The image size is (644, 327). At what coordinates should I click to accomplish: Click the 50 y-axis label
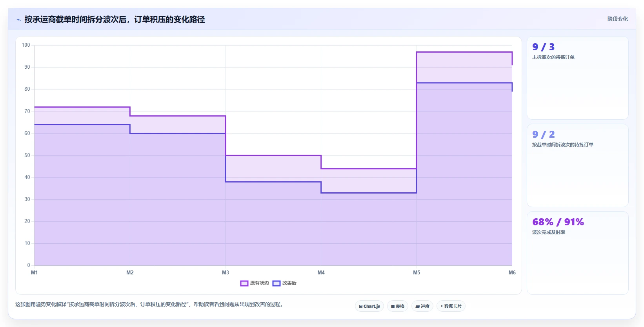(27, 155)
